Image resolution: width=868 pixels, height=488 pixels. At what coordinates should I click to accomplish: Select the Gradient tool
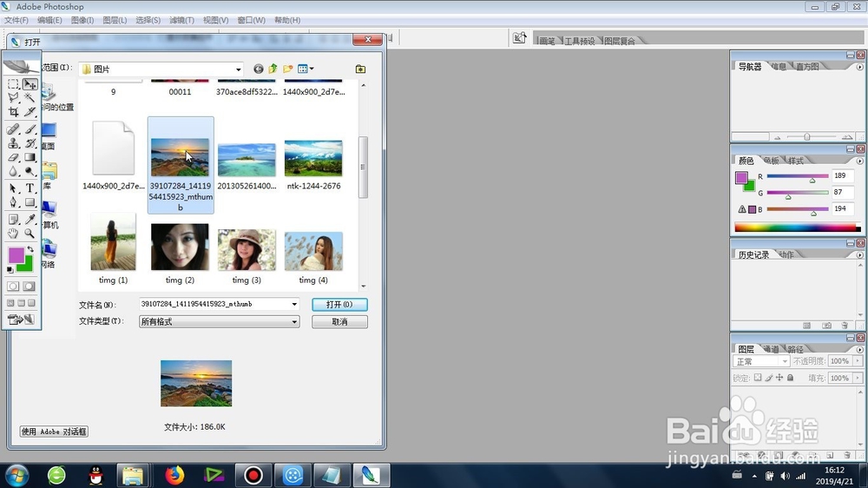click(30, 157)
